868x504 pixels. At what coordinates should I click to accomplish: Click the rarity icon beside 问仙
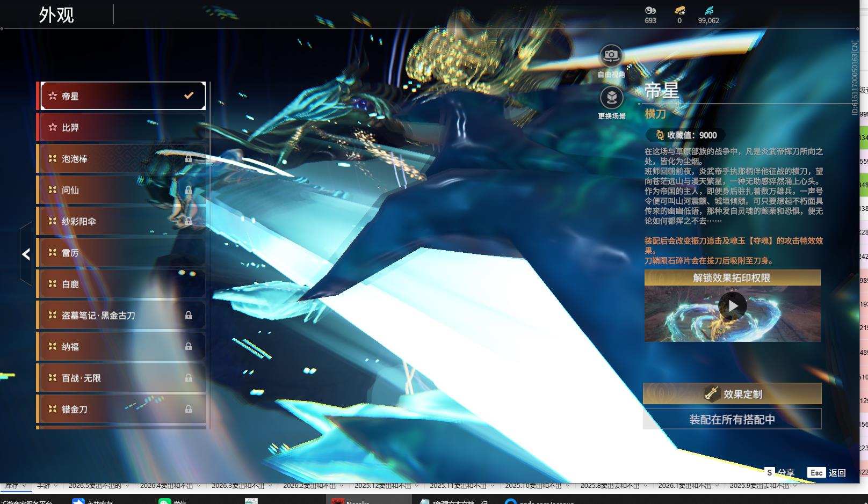pyautogui.click(x=53, y=189)
